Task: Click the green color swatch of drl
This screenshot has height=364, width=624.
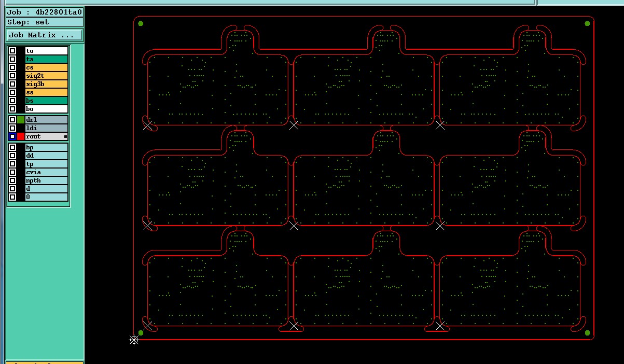Action: (21, 120)
